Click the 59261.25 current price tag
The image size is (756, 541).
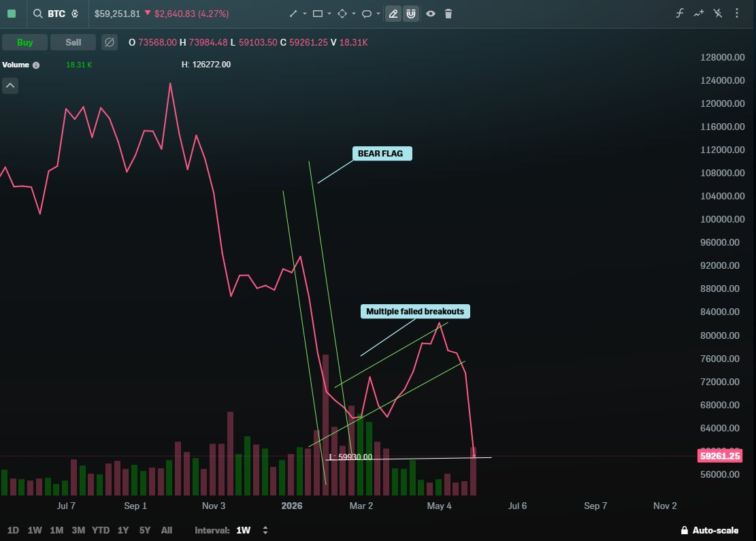tap(720, 456)
